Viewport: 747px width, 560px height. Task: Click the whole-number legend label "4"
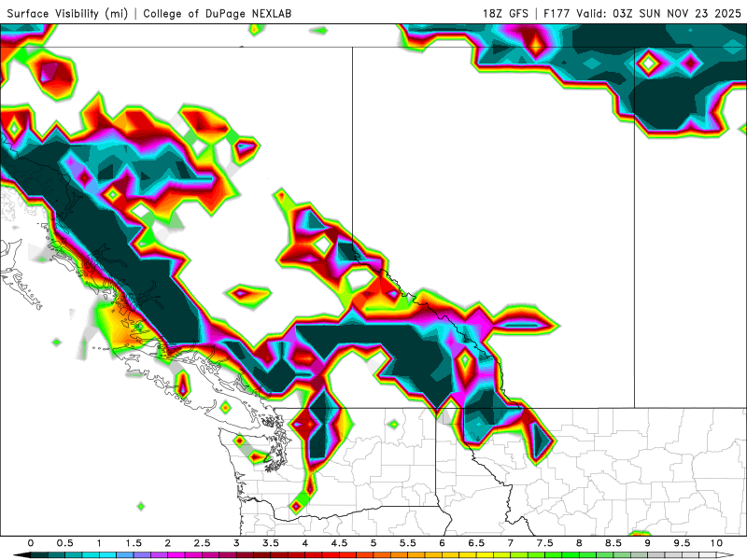(305, 543)
